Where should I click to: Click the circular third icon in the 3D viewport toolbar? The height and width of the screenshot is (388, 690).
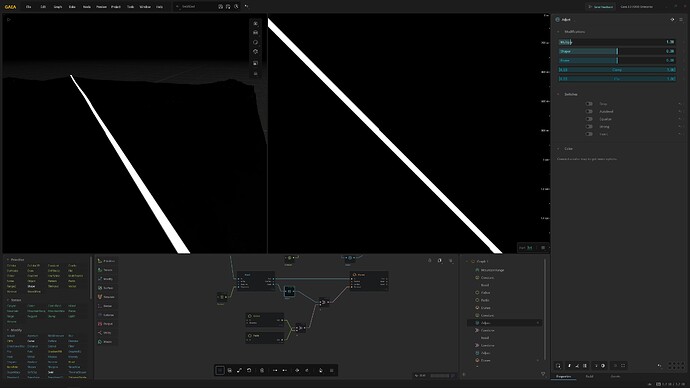[256, 42]
